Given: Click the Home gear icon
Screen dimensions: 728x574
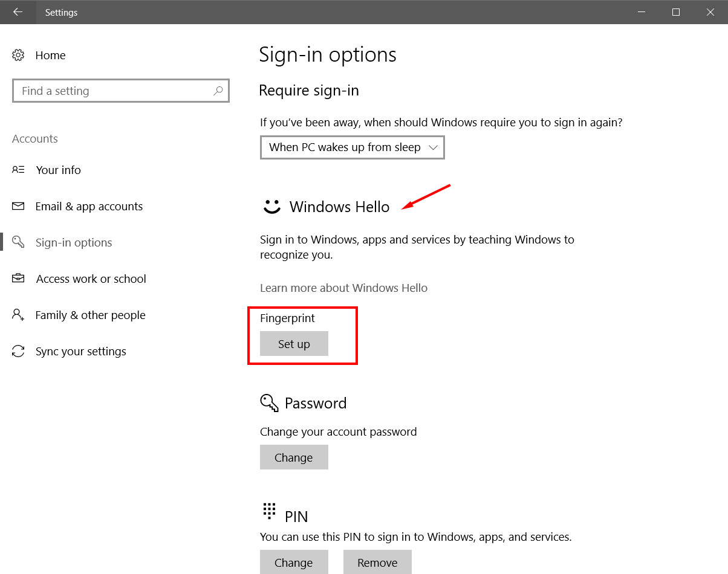Looking at the screenshot, I should tap(18, 55).
